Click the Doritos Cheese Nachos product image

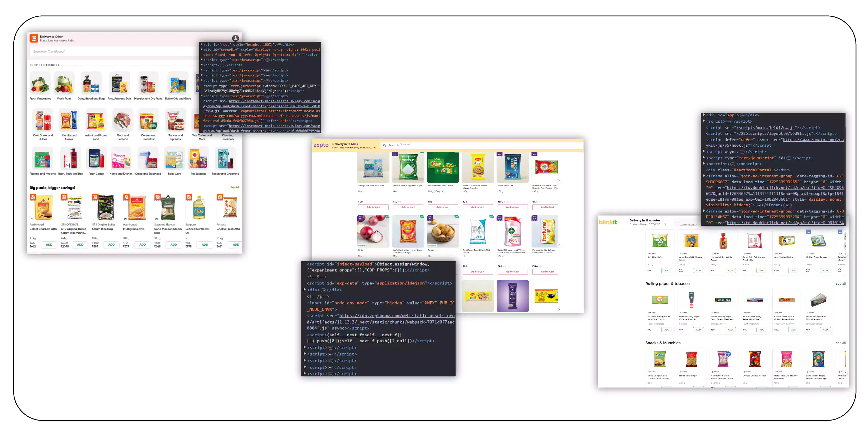pyautogui.click(x=755, y=360)
